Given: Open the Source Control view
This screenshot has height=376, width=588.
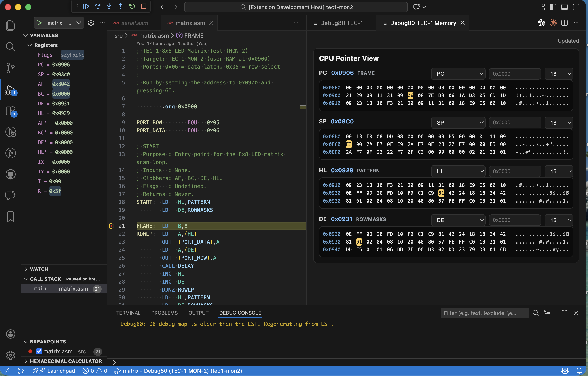Looking at the screenshot, I should [x=10, y=68].
